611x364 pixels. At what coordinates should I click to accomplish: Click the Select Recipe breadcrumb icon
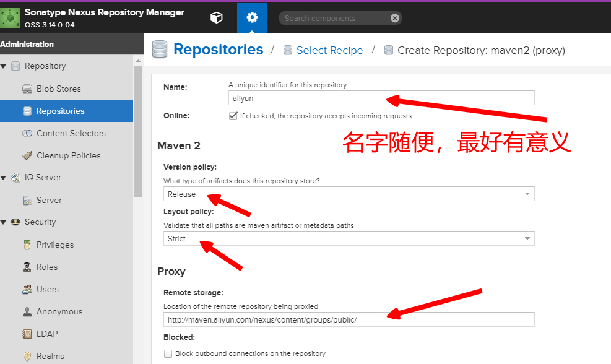click(x=288, y=50)
